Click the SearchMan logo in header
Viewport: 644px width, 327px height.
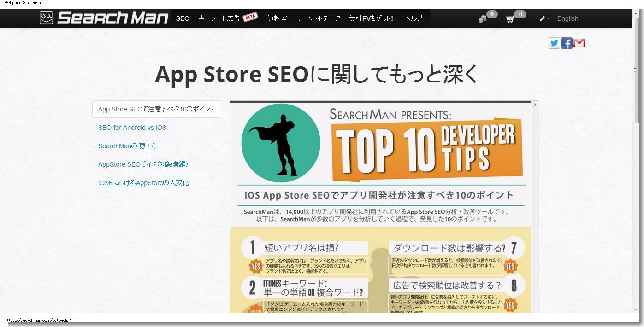[x=104, y=18]
